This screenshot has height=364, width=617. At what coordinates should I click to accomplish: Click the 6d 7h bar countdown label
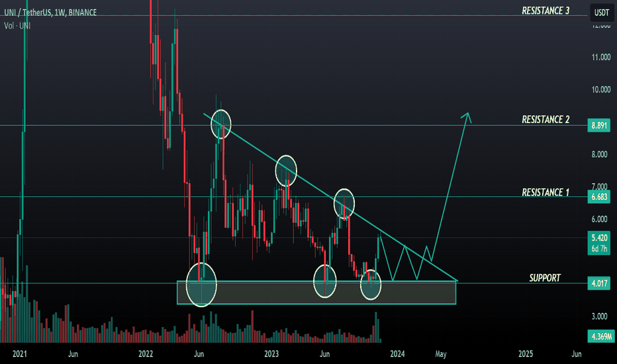[599, 249]
